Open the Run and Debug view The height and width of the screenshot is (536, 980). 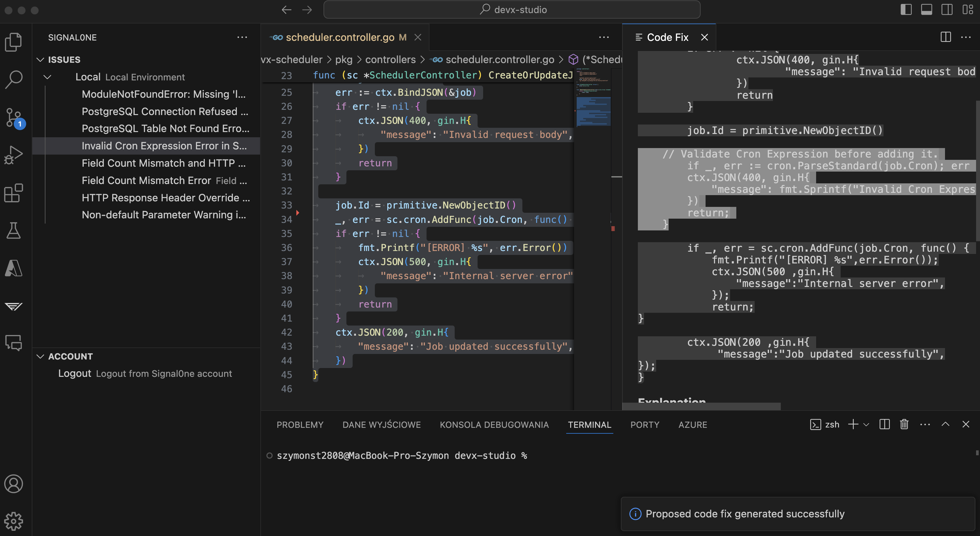14,155
